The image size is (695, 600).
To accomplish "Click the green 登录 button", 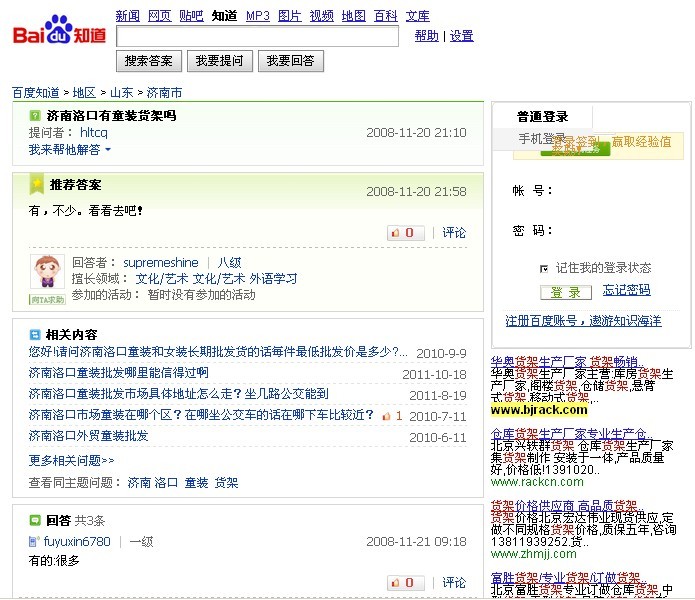I will click(566, 292).
